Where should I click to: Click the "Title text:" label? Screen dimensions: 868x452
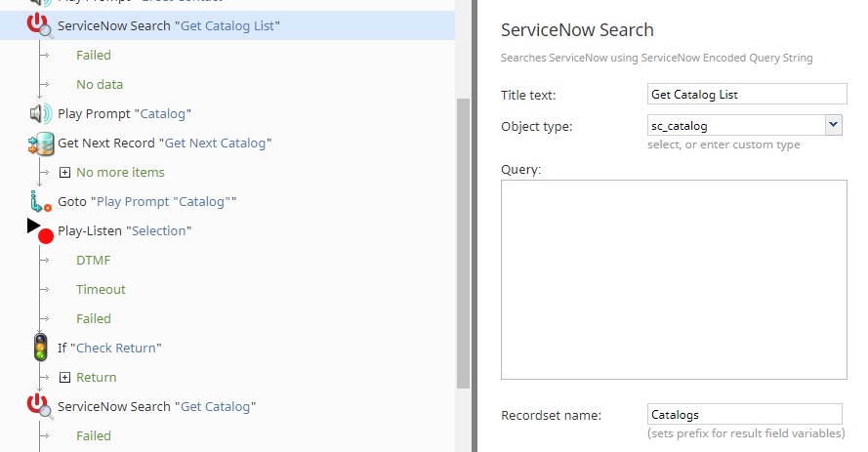[x=528, y=95]
